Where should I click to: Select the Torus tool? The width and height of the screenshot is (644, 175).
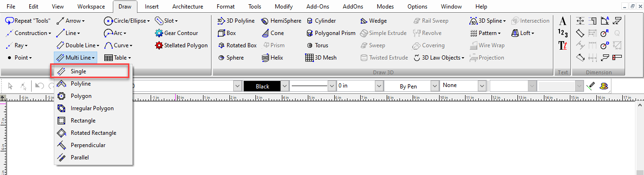317,45
